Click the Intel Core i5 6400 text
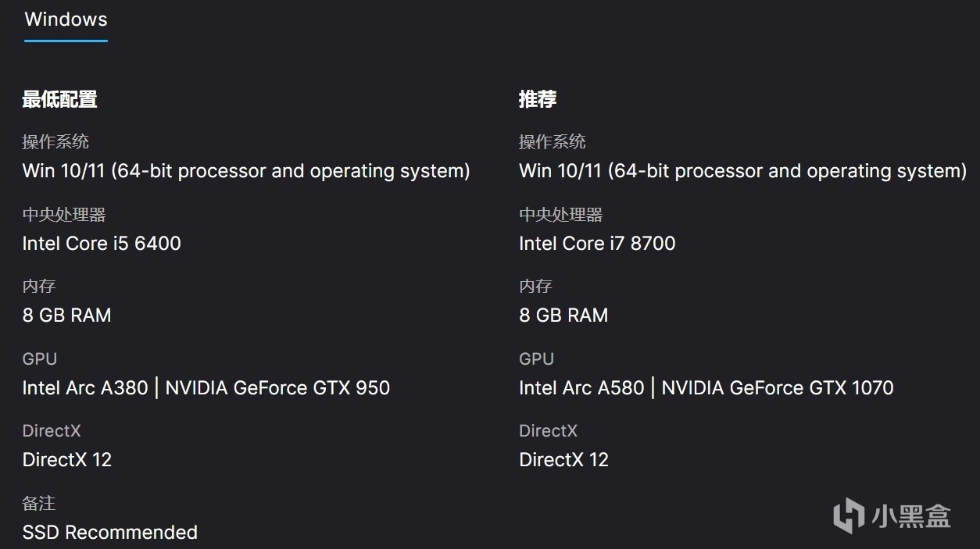980x549 pixels. 102,244
